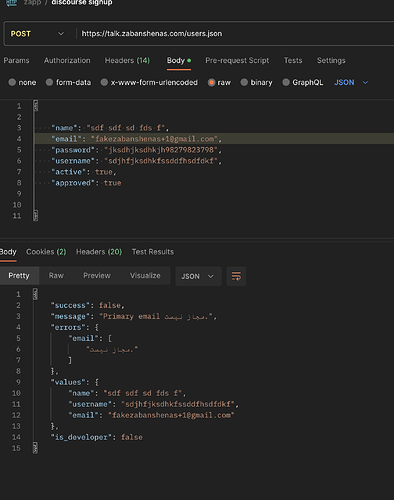Collapse the response JSON root brace
Viewport: 394px width, 500px height.
point(35,294)
